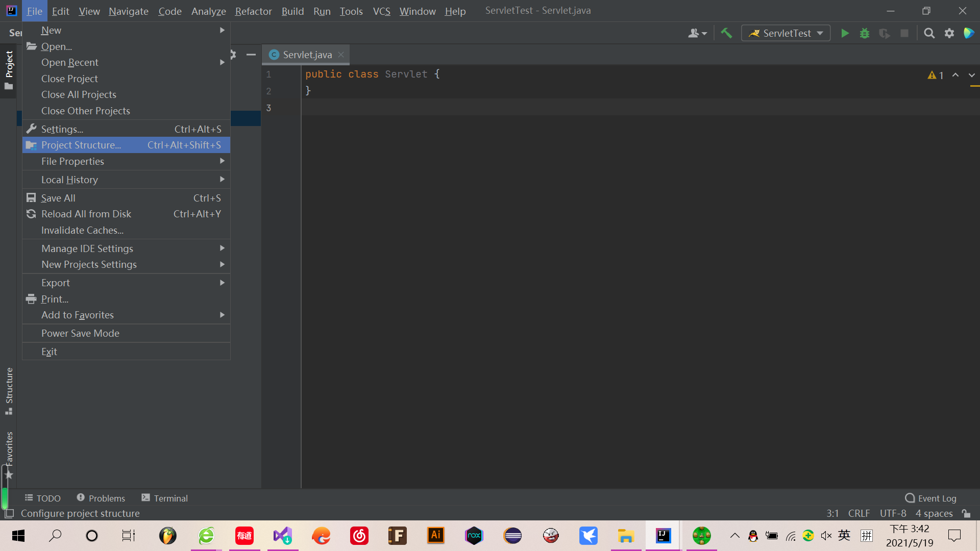Start Debug with the bug icon
The width and height of the screenshot is (980, 551).
click(865, 33)
